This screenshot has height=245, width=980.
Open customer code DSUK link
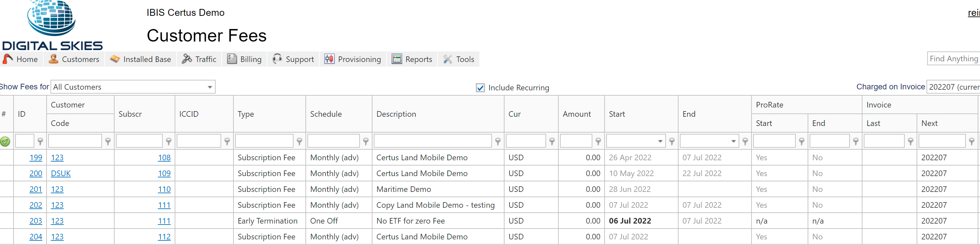61,173
